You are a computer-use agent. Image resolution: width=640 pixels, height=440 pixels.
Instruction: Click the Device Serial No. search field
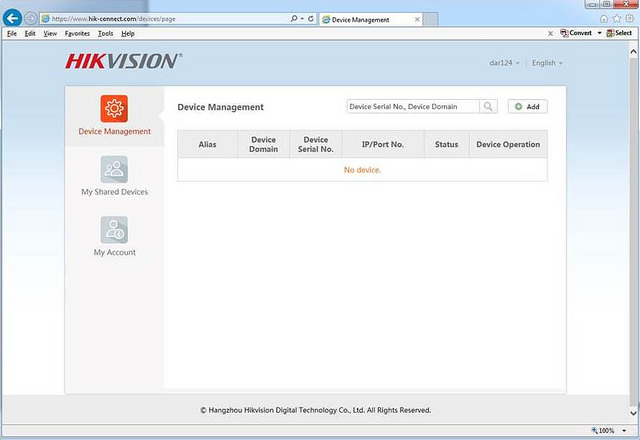(x=413, y=107)
